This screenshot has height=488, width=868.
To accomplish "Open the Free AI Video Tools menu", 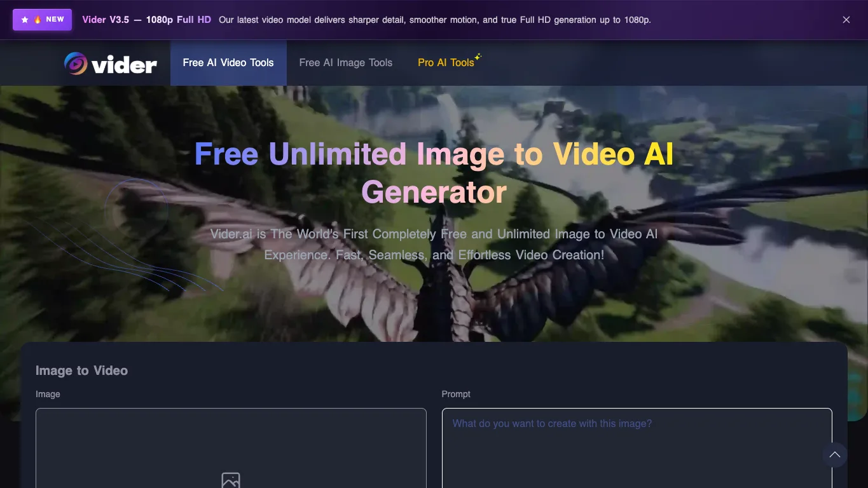I will [228, 63].
